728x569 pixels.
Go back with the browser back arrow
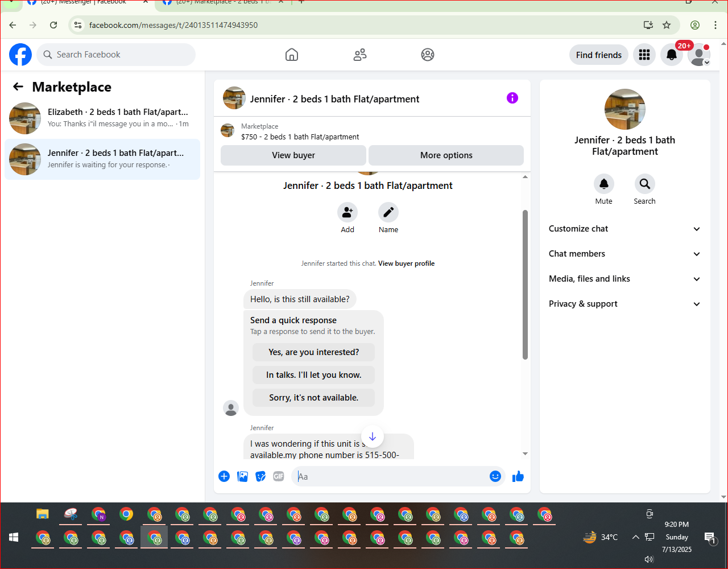click(x=13, y=25)
